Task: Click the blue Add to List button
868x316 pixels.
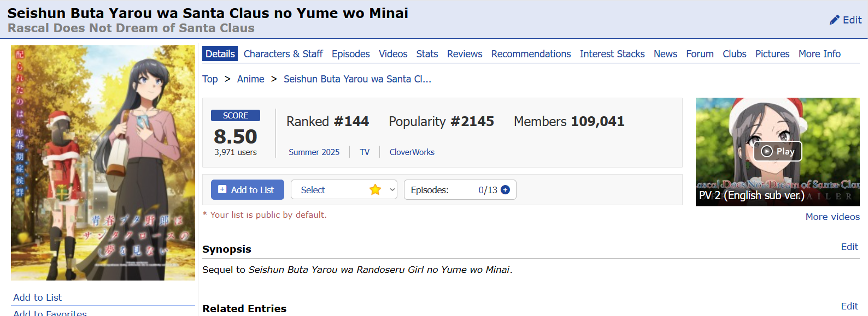Action: point(248,190)
